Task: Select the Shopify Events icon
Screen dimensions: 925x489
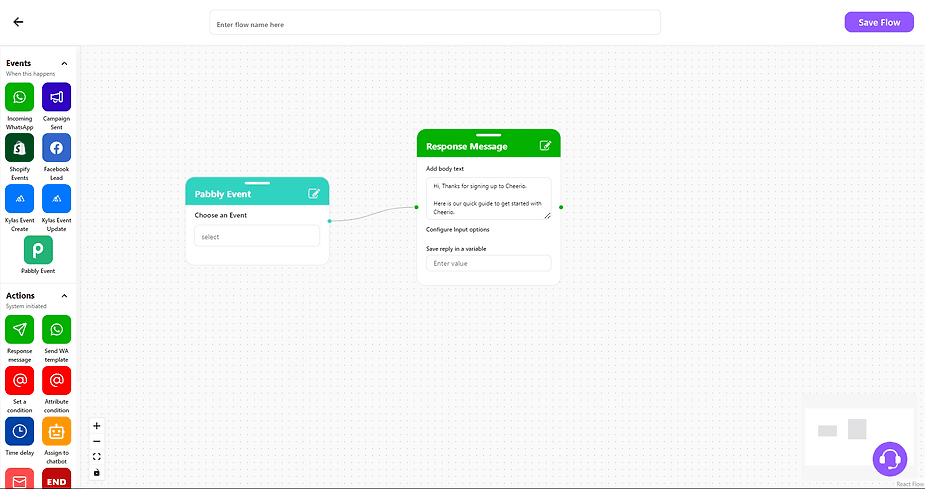Action: point(19,148)
